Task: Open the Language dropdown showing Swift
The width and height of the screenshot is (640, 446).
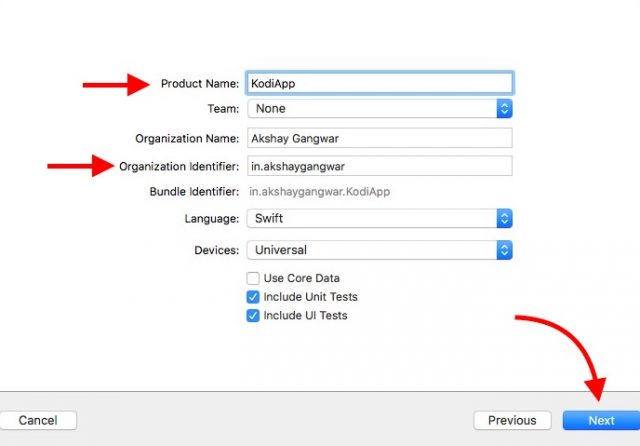Action: [x=380, y=218]
